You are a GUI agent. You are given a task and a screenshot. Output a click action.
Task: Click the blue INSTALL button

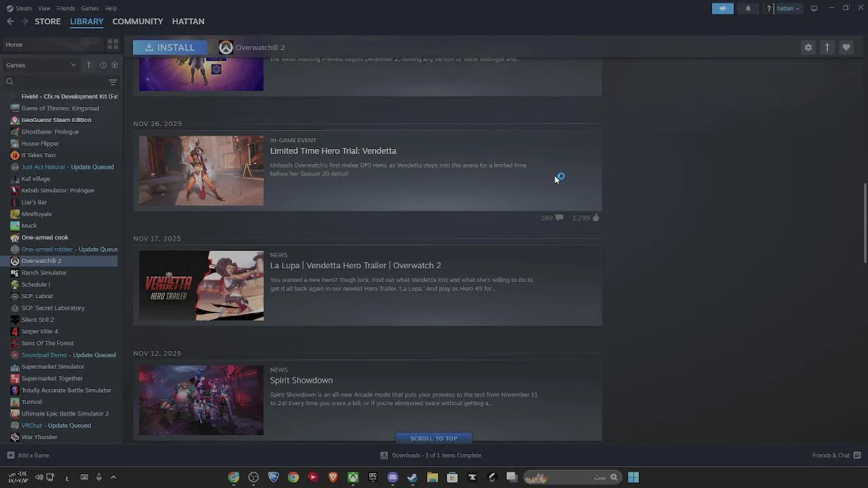170,47
